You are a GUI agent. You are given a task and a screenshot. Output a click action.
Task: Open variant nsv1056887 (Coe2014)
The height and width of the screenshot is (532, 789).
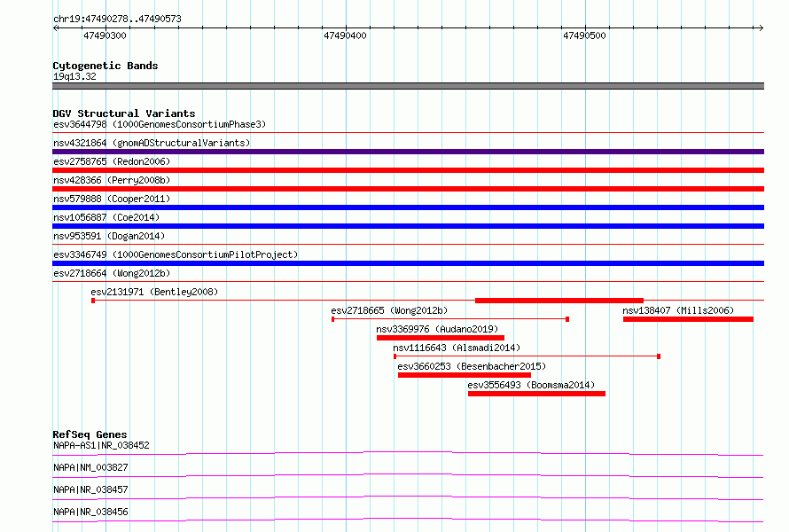(106, 217)
